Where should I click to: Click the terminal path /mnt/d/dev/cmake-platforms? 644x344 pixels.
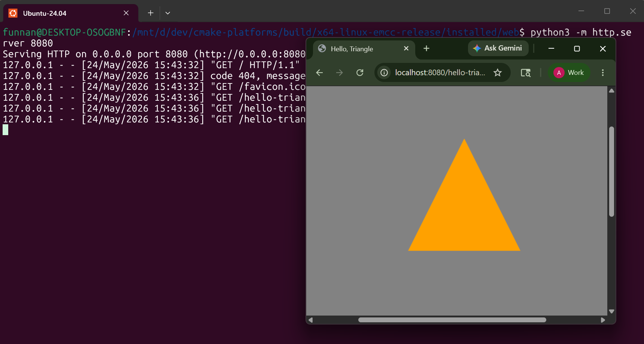tap(205, 33)
